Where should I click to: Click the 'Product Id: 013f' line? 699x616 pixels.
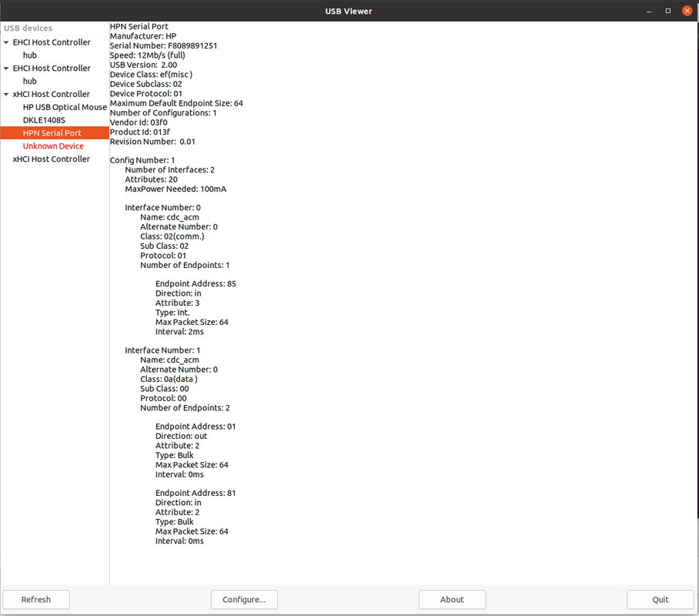140,132
